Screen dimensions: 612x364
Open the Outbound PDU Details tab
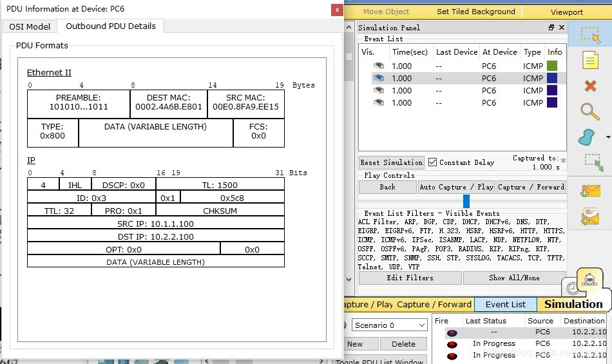click(x=110, y=26)
